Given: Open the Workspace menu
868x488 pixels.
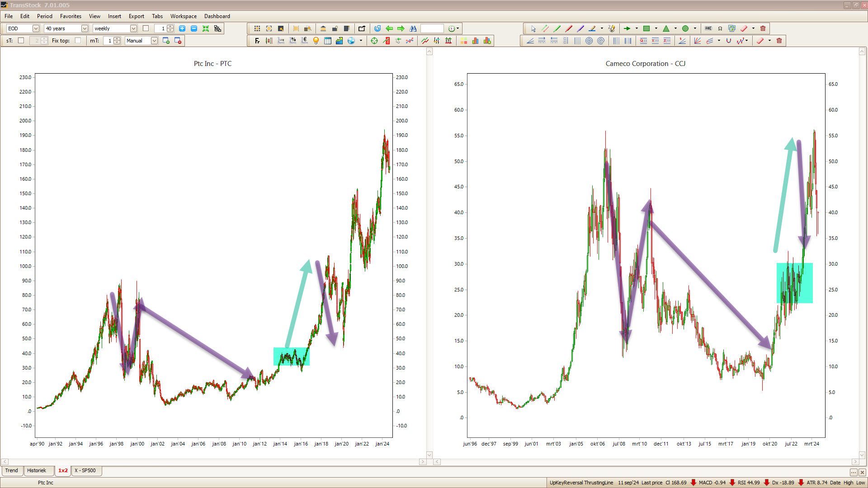Looking at the screenshot, I should (183, 16).
